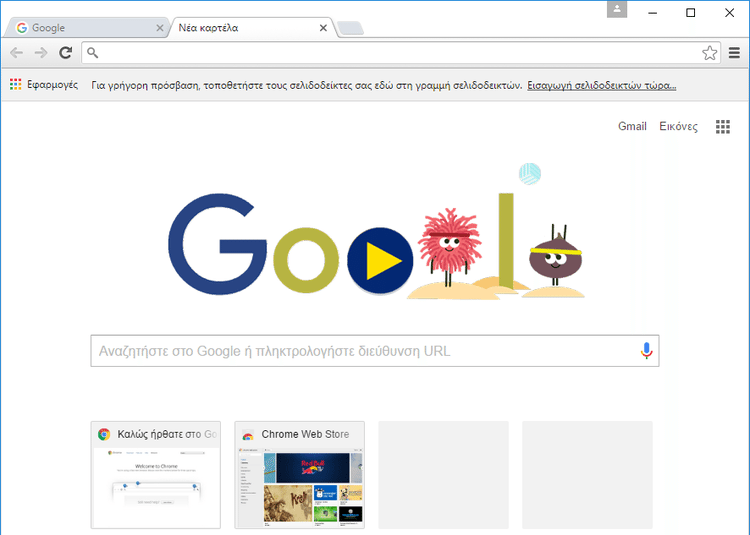Click the Εισαγωγή σελιδοδεικτών τώρα link
This screenshot has height=535, width=750.
point(602,86)
